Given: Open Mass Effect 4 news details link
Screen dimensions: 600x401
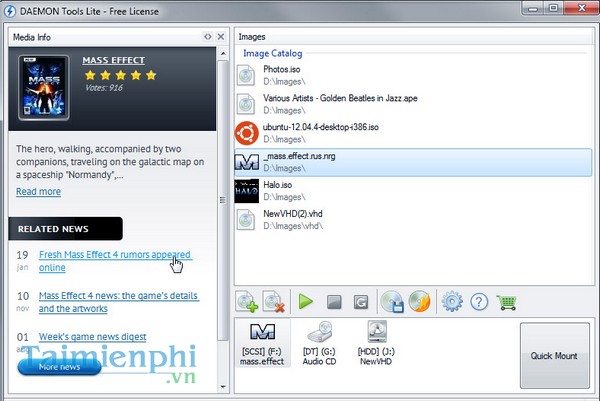Looking at the screenshot, I should [119, 302].
